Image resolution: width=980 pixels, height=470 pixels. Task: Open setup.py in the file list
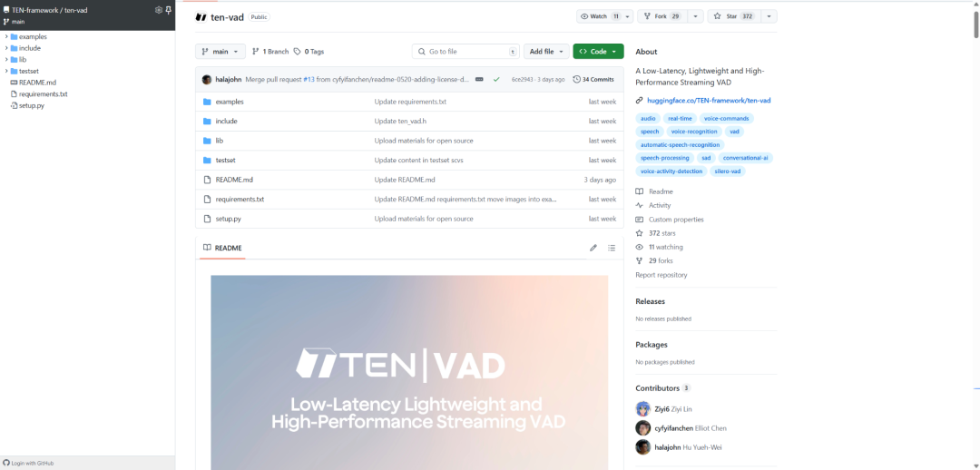(x=228, y=219)
